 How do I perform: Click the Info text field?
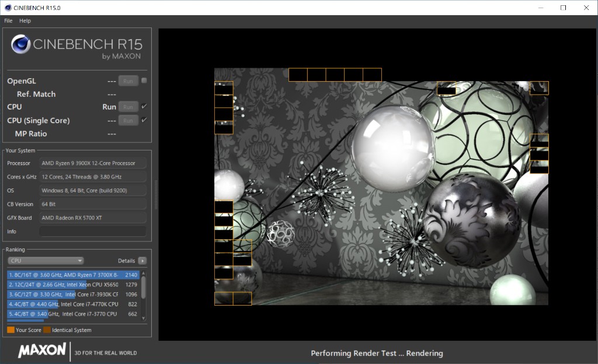coord(92,232)
